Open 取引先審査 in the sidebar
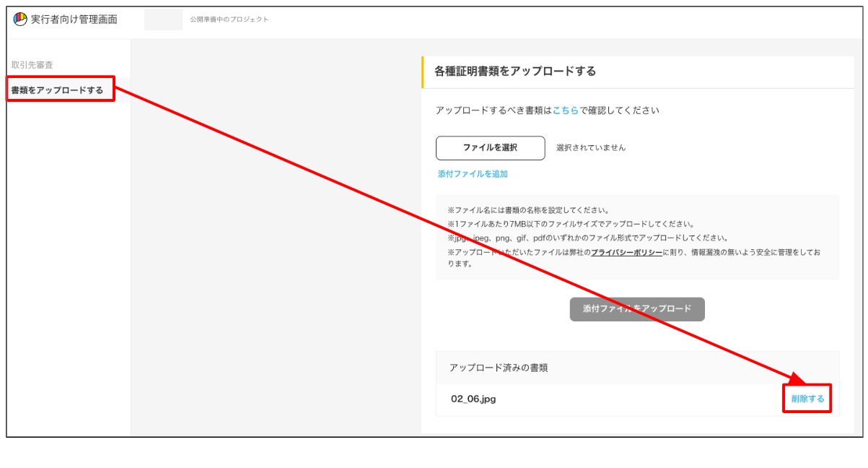 coord(32,65)
